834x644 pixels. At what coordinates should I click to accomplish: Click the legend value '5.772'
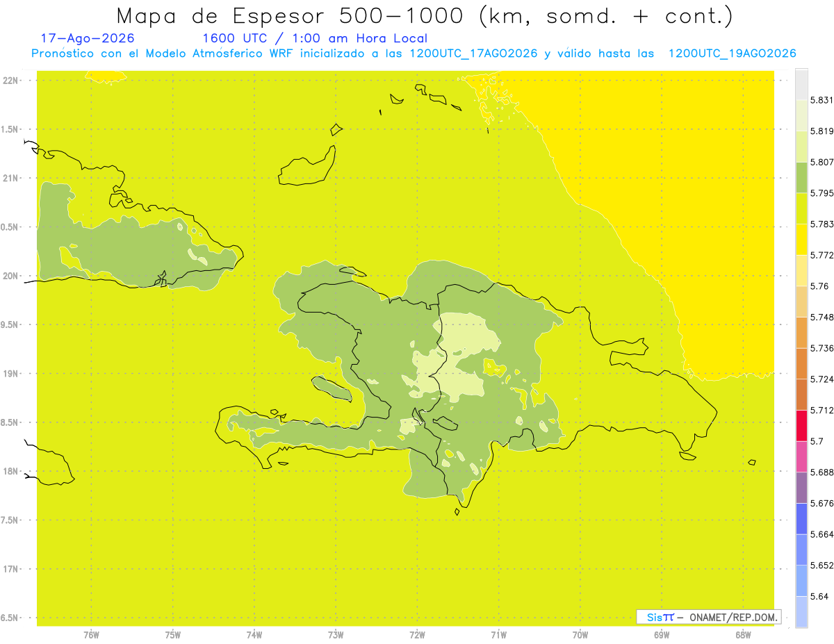tap(822, 255)
